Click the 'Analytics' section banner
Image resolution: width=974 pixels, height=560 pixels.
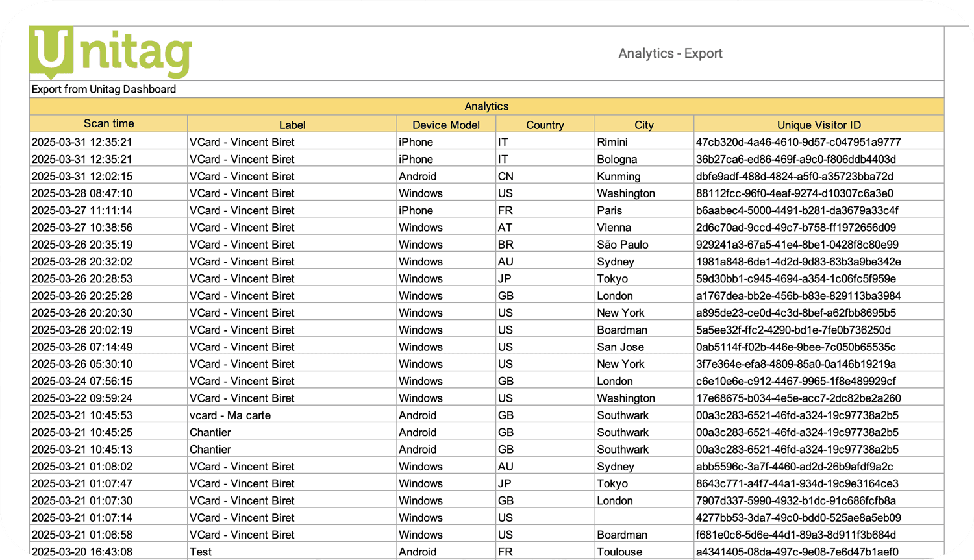tap(486, 106)
